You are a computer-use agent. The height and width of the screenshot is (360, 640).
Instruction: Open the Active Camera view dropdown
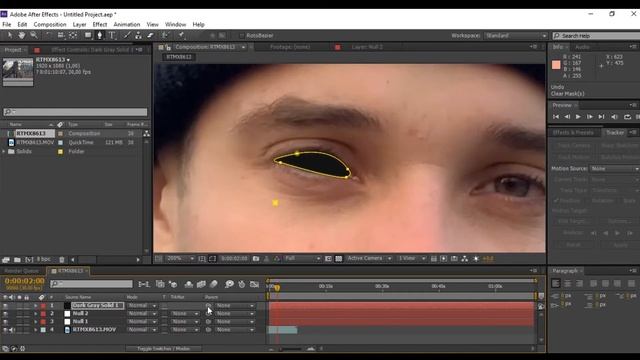pyautogui.click(x=369, y=258)
